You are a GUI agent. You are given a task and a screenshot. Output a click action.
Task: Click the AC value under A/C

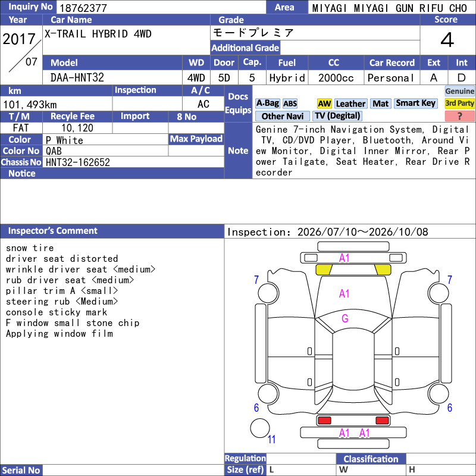coord(203,104)
